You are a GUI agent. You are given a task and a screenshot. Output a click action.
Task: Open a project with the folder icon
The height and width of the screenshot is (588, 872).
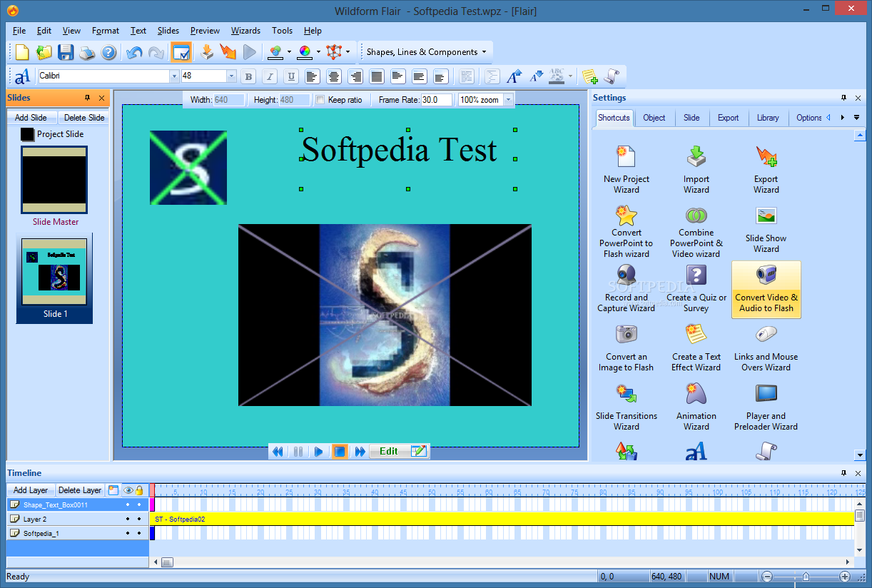(x=44, y=52)
